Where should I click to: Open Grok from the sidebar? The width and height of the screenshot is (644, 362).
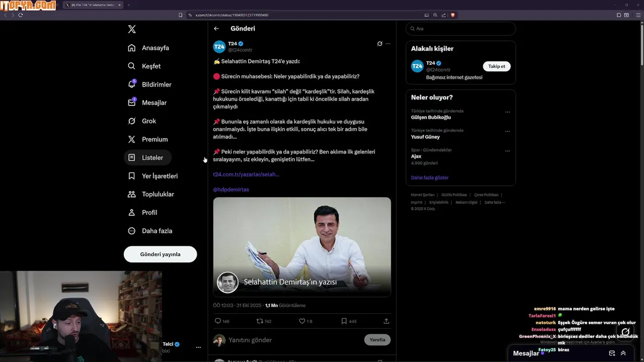point(142,121)
